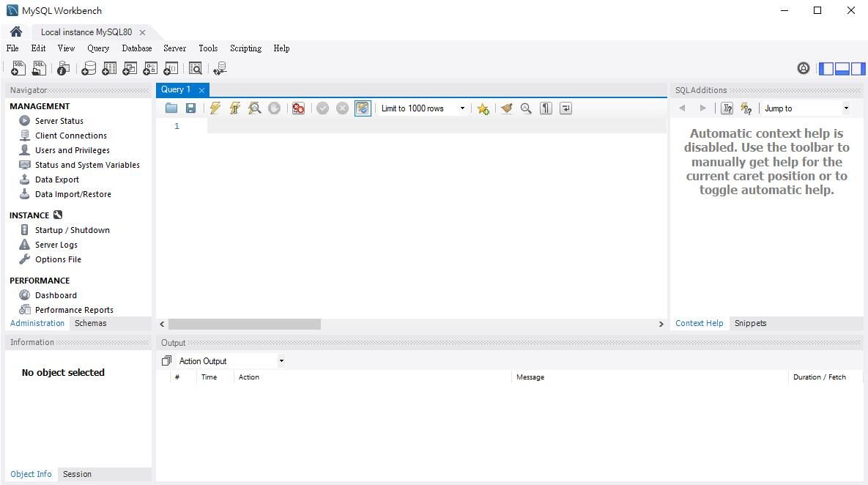Image resolution: width=868 pixels, height=485 pixels.
Task: Open Data Export
Action: click(x=57, y=179)
